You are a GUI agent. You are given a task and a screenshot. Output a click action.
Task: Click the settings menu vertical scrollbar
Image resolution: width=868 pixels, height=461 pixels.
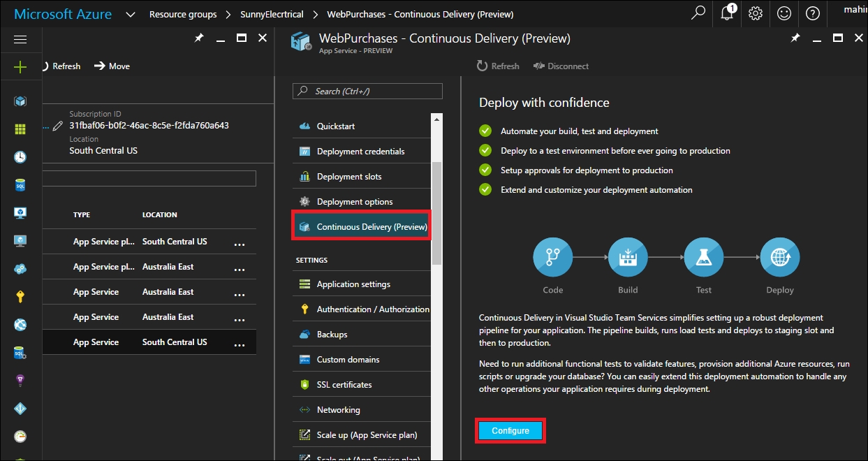pos(437,213)
